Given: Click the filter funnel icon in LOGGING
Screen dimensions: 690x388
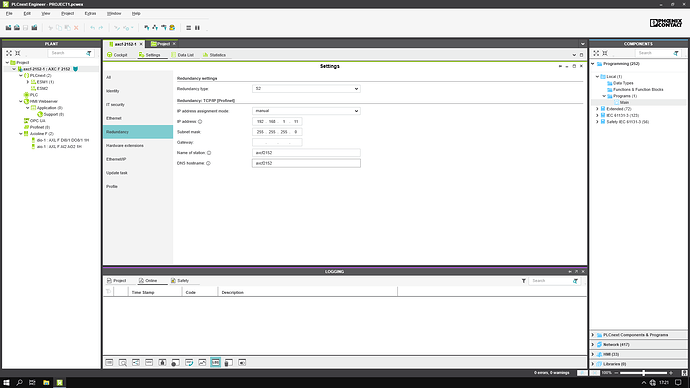Looking at the screenshot, I should (x=524, y=281).
